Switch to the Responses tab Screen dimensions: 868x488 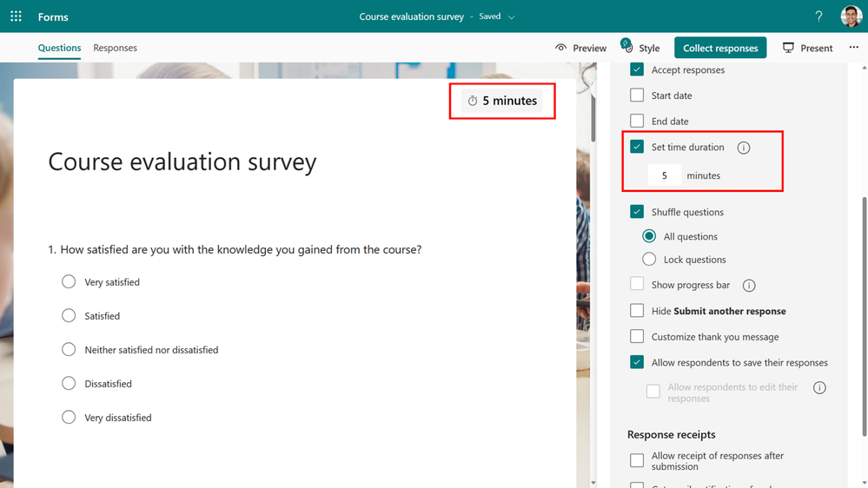(116, 48)
